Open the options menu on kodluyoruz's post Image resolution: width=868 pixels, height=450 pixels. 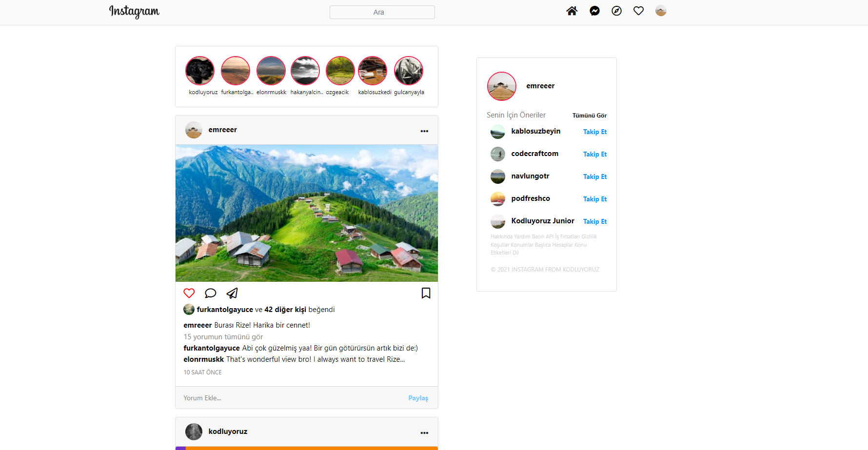pyautogui.click(x=424, y=432)
